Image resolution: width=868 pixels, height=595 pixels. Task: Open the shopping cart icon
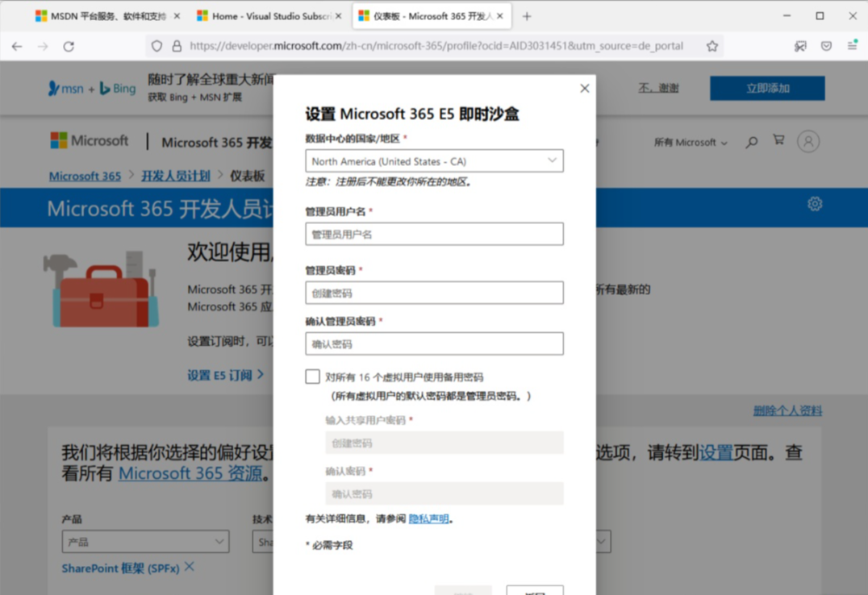click(x=779, y=140)
